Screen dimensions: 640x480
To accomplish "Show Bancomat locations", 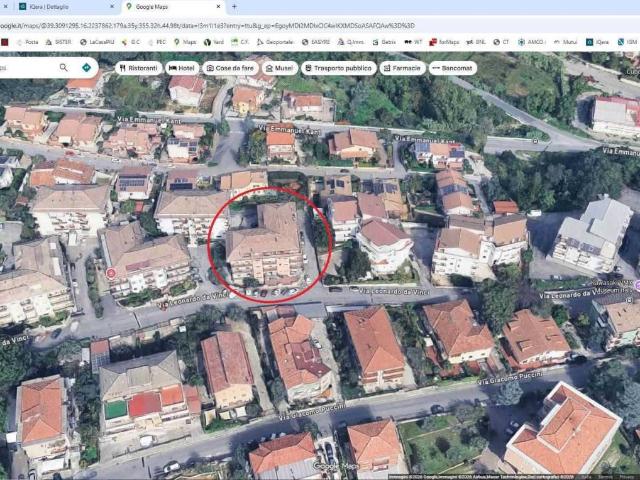I will (x=452, y=68).
